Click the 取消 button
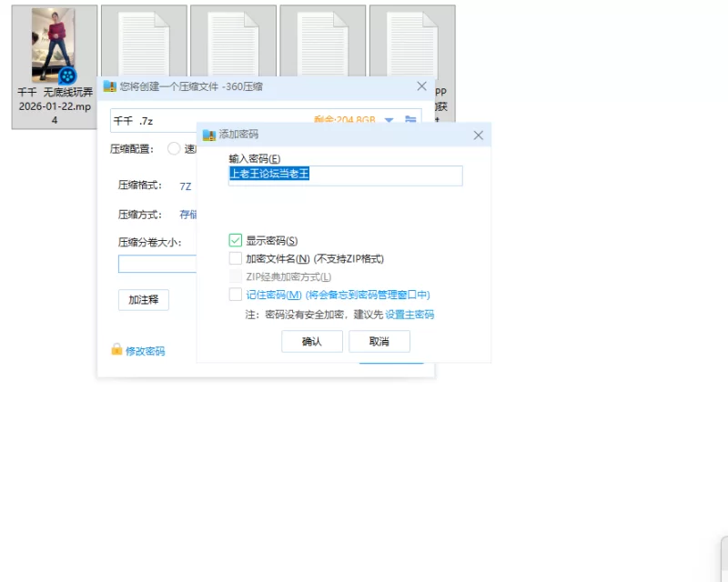 379,342
